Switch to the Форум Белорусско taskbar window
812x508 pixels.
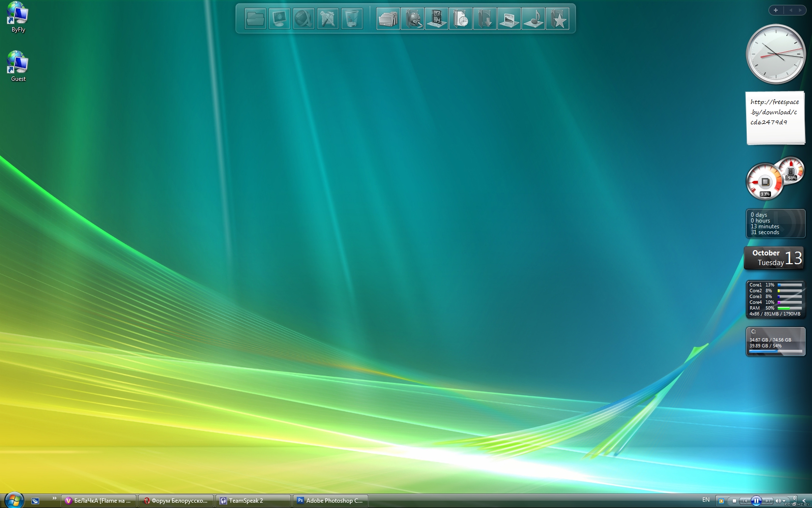click(x=176, y=501)
